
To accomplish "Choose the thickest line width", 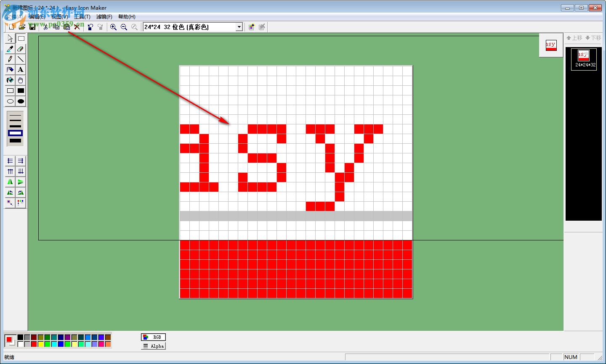I will coord(15,140).
